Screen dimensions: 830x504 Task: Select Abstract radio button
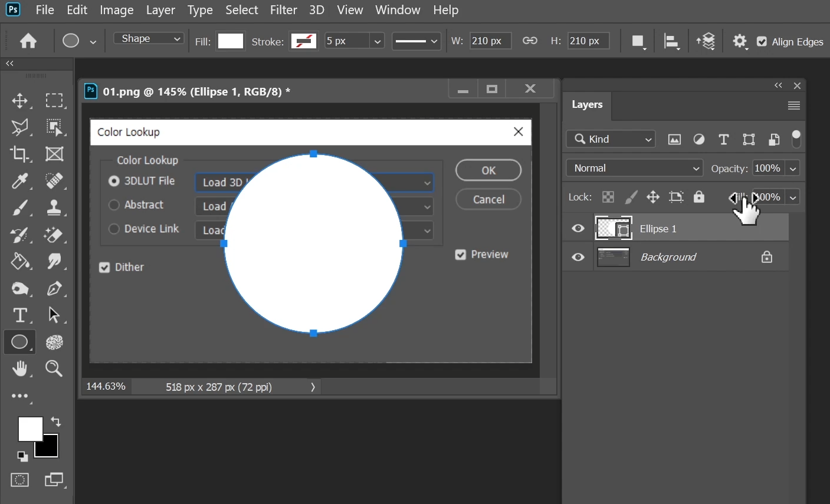coord(114,205)
